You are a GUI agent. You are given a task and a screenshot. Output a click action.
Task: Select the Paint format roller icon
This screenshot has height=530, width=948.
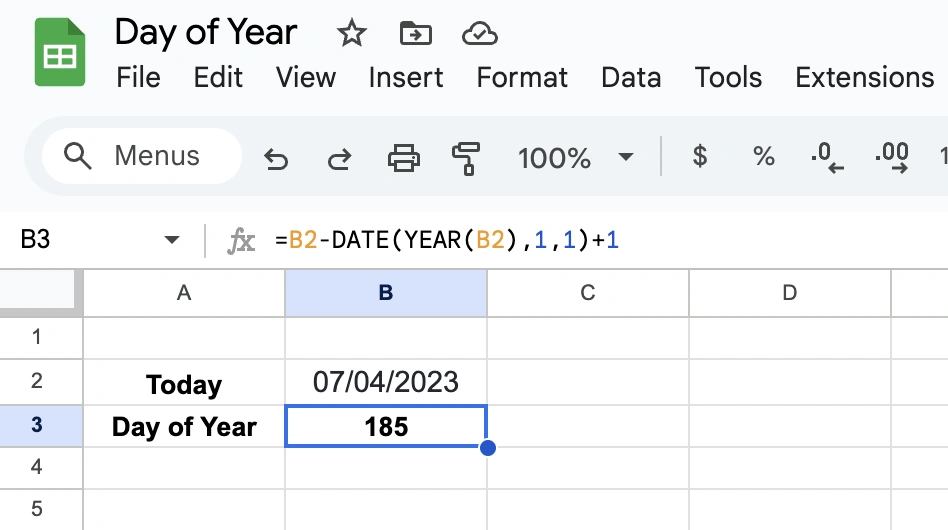click(466, 158)
